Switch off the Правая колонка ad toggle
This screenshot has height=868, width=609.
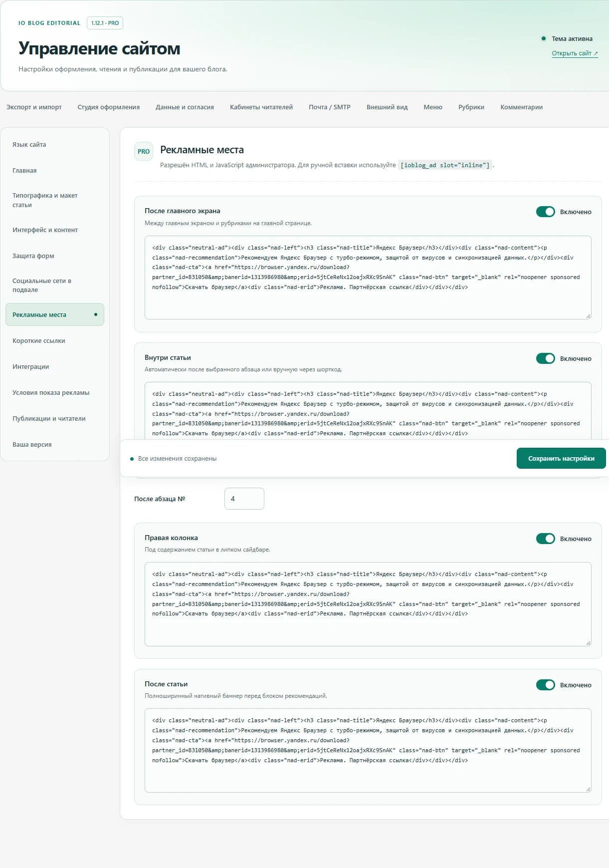[x=545, y=539]
